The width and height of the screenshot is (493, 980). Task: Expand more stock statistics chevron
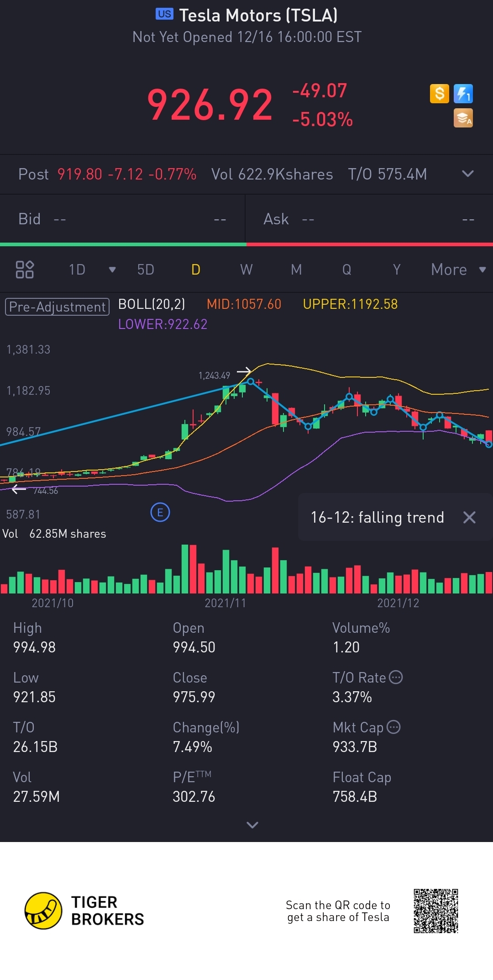(x=252, y=825)
